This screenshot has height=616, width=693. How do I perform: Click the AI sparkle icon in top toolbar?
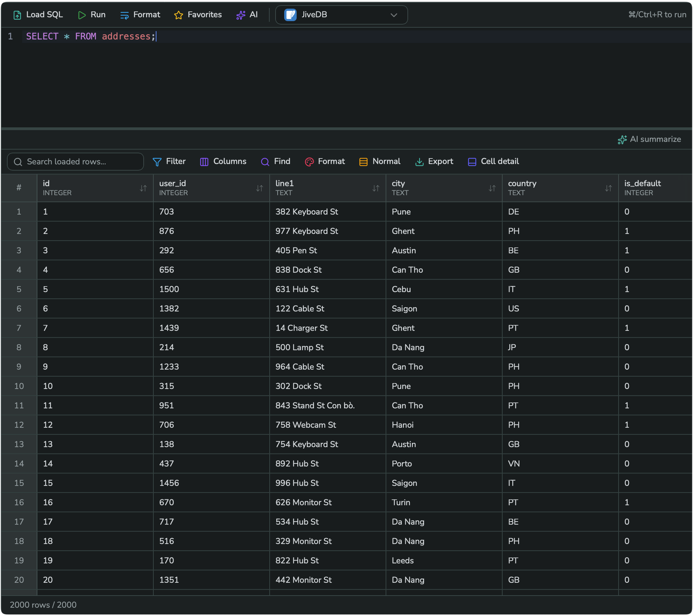pos(241,15)
